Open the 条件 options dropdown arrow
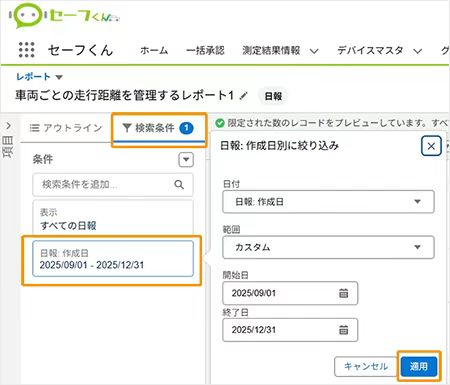The width and height of the screenshot is (450, 385). pyautogui.click(x=186, y=160)
